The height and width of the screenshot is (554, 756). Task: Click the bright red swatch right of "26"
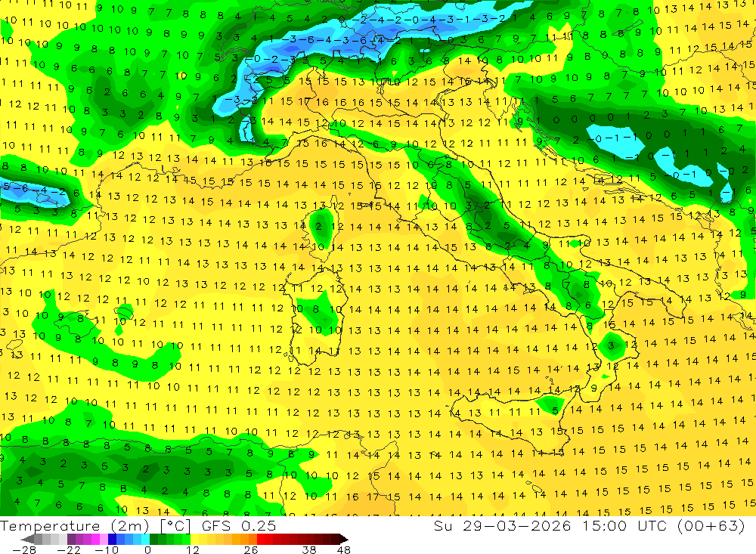[261, 539]
